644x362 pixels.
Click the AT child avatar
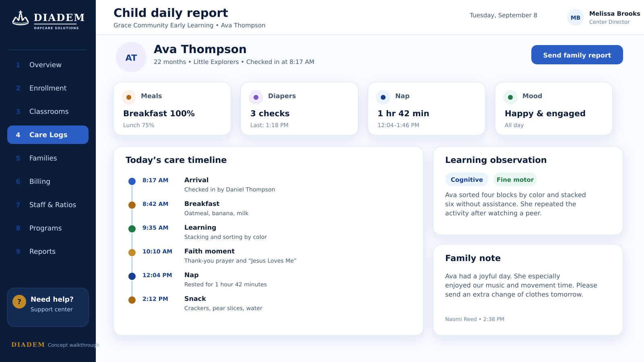(x=131, y=57)
